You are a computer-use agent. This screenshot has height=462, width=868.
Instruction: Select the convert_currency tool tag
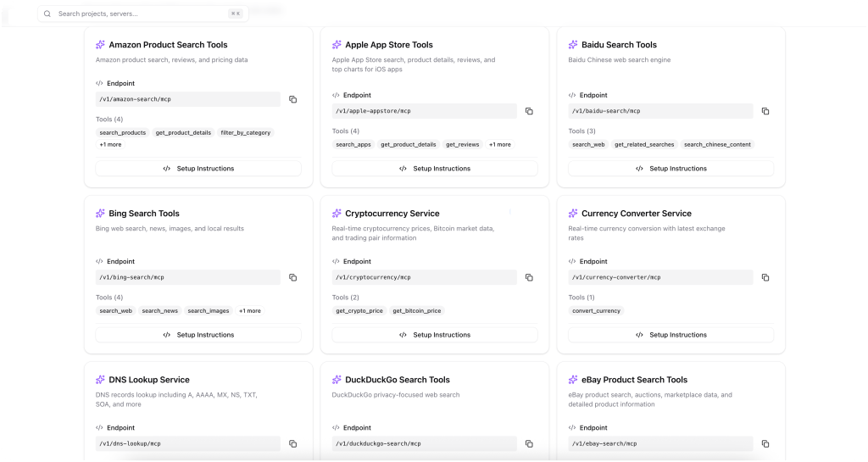point(596,311)
